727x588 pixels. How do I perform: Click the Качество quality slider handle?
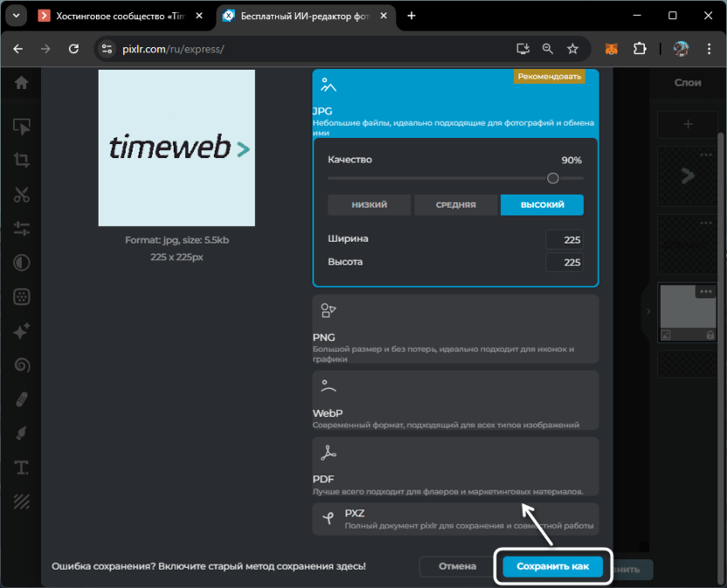click(x=552, y=178)
